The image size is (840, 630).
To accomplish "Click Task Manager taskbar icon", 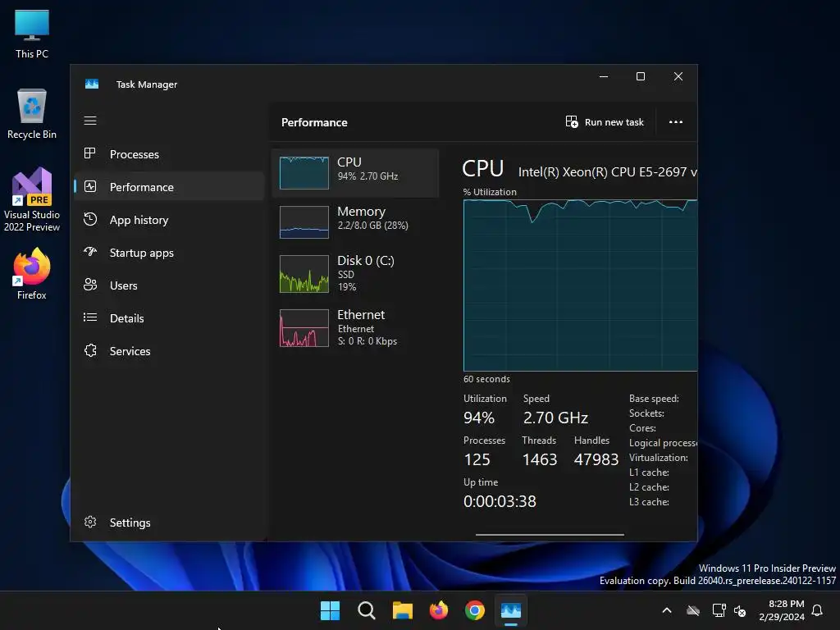I will tap(511, 610).
